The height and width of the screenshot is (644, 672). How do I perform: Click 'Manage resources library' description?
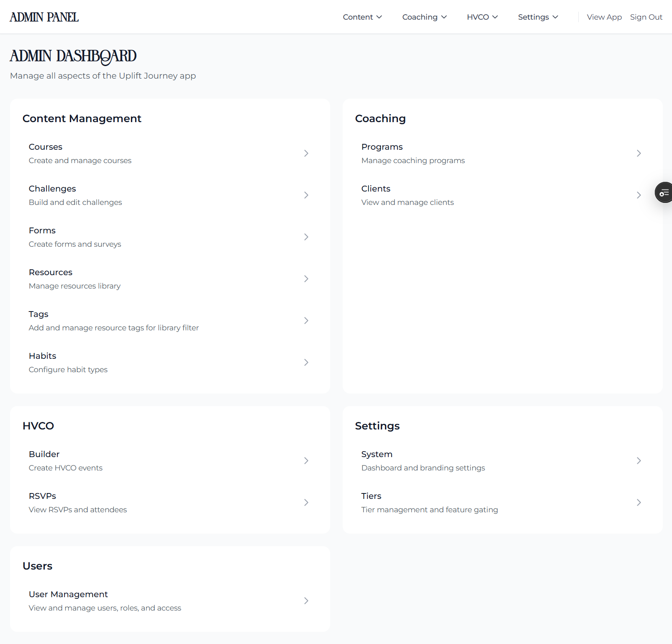click(74, 286)
